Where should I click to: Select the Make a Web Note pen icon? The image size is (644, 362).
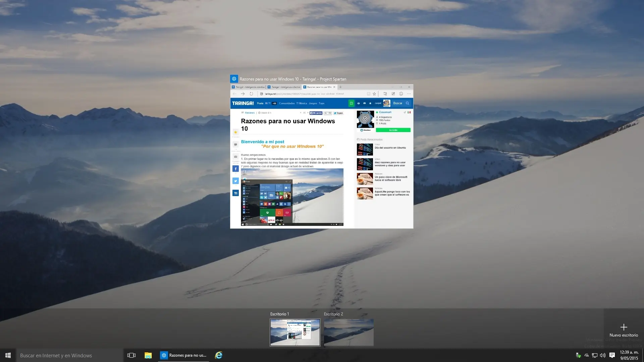[393, 94]
